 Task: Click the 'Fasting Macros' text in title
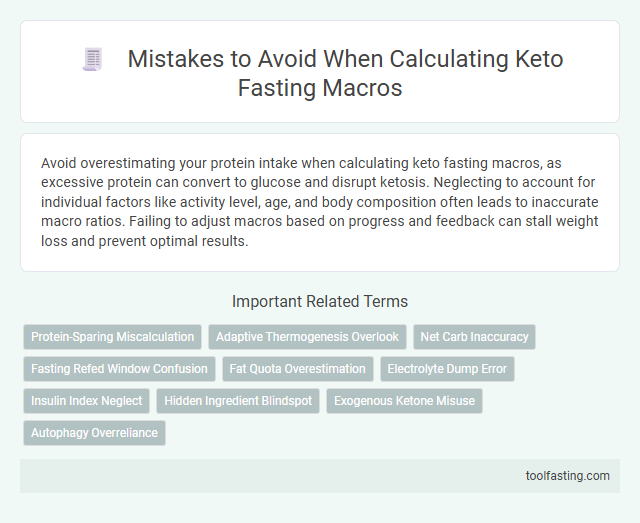[x=320, y=88]
